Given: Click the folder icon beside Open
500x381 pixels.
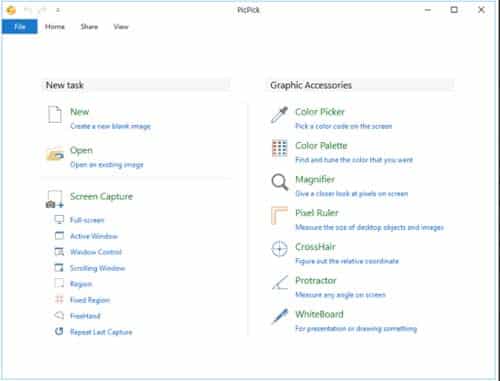Looking at the screenshot, I should pos(55,154).
